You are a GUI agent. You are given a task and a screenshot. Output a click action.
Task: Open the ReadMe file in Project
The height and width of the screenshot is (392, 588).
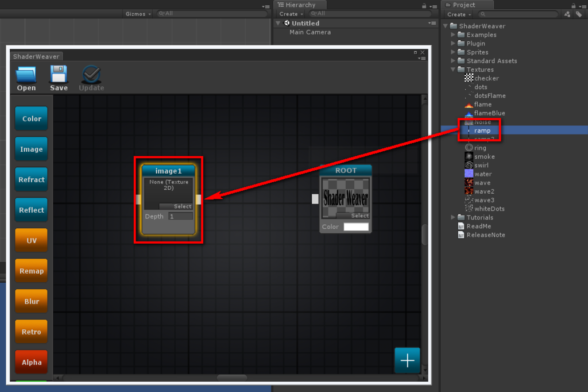(474, 226)
